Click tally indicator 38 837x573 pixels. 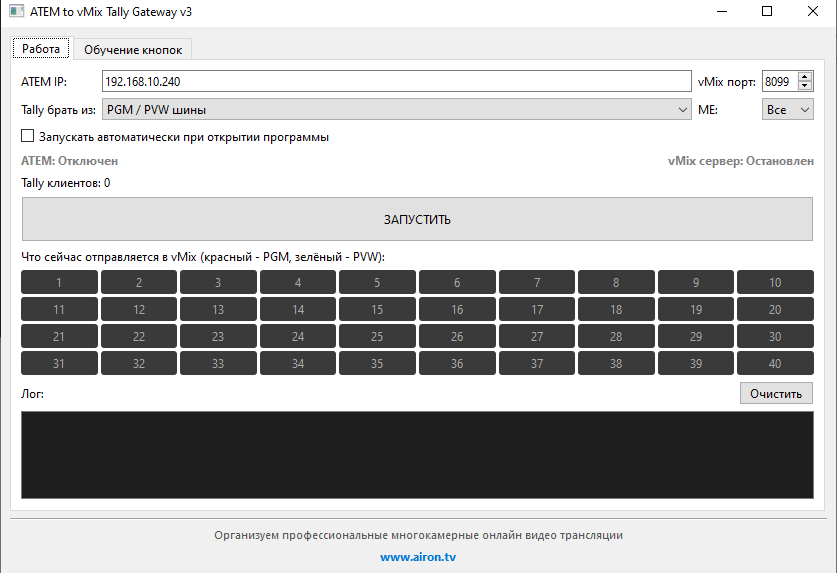(x=617, y=364)
